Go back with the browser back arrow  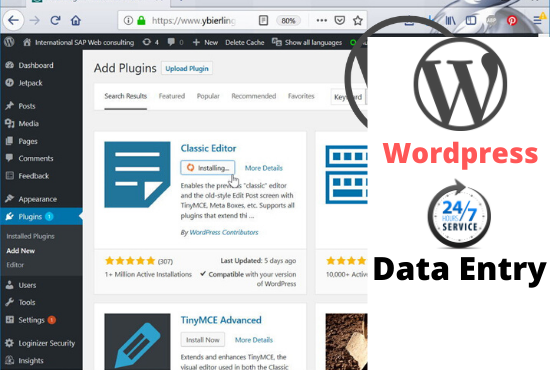pos(13,20)
